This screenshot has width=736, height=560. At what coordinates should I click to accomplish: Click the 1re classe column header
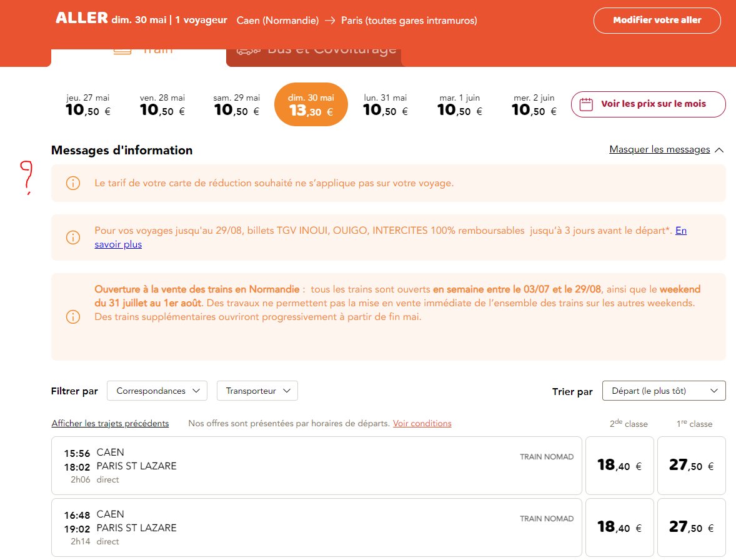coord(694,423)
